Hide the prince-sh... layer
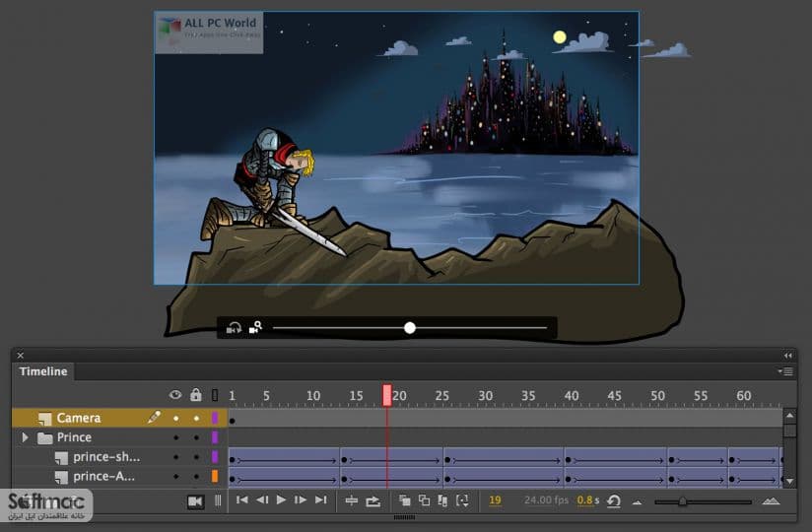 [175, 457]
